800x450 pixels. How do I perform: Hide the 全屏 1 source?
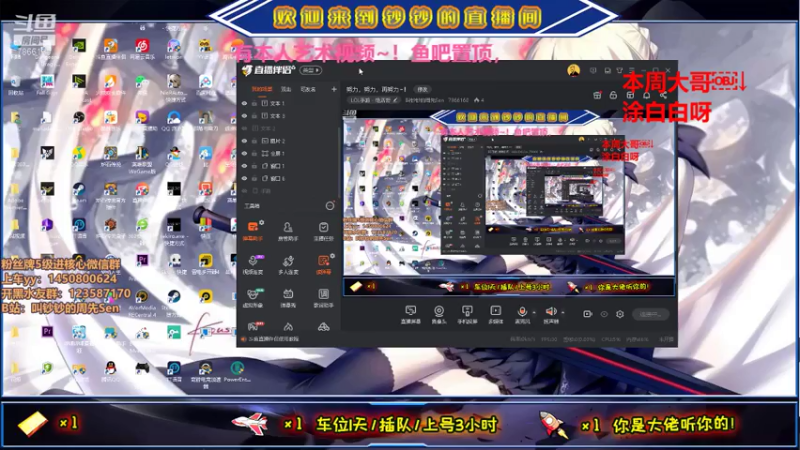tap(244, 154)
